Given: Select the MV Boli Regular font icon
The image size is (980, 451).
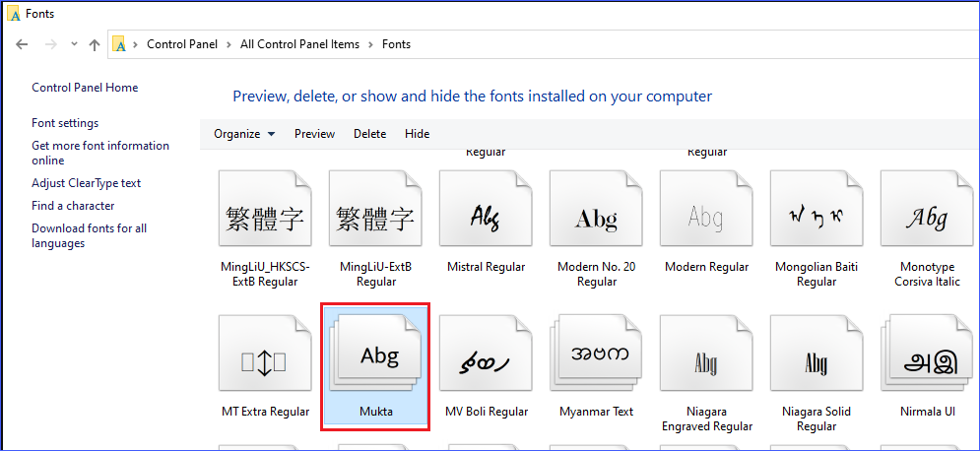Looking at the screenshot, I should tap(486, 354).
